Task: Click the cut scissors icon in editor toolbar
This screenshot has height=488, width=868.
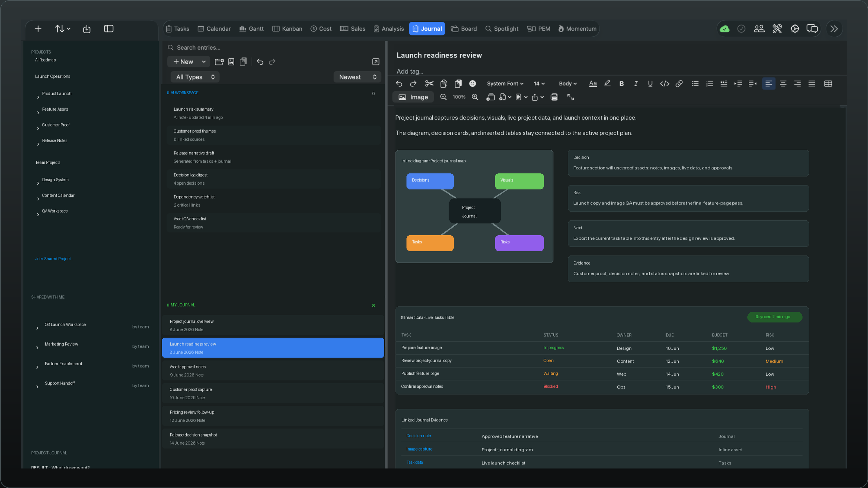Action: (429, 84)
